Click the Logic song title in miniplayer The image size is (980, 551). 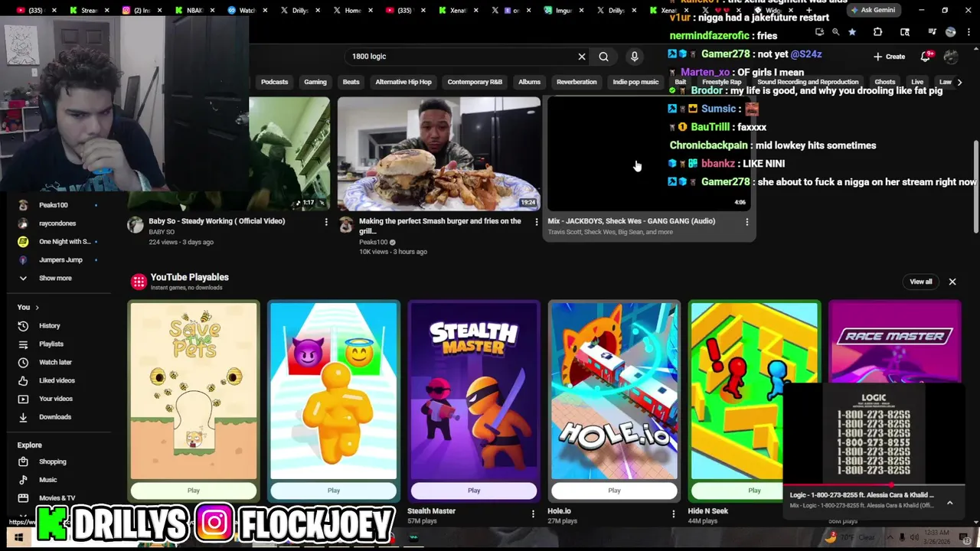click(861, 495)
